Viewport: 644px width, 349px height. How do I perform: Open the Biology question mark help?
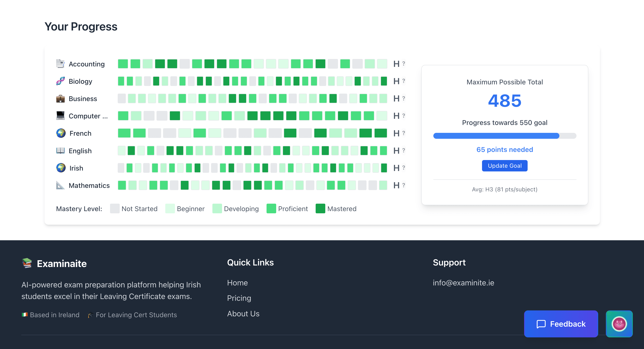tap(404, 81)
